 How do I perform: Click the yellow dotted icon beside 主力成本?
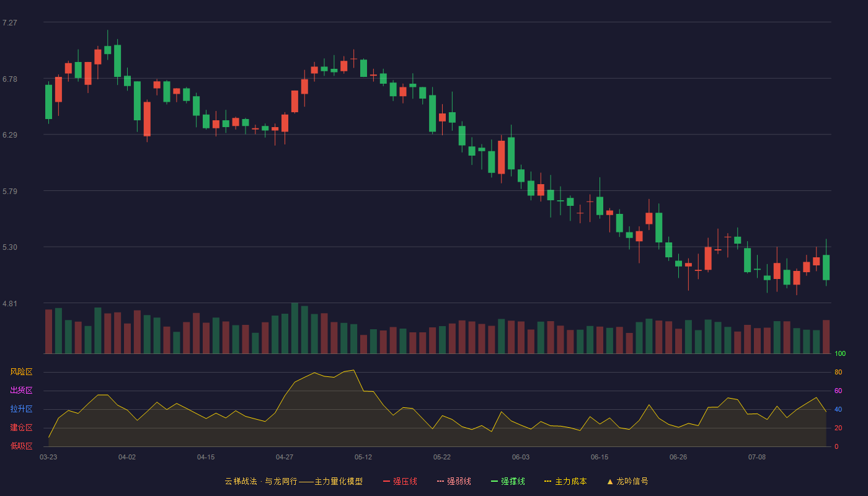(x=547, y=481)
